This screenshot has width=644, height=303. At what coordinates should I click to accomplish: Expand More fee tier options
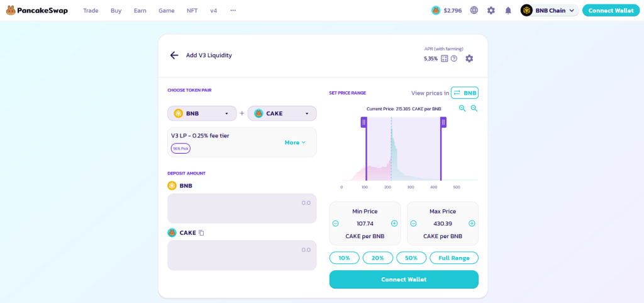295,142
